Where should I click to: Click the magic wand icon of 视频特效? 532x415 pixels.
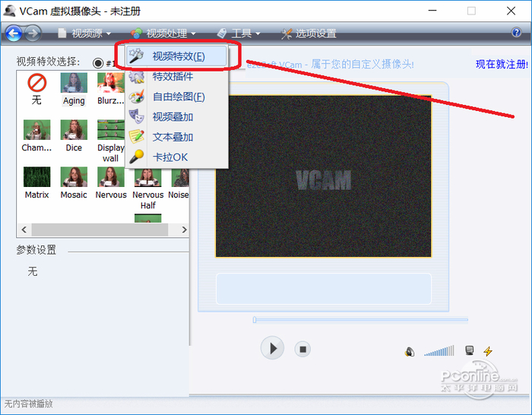(x=136, y=56)
